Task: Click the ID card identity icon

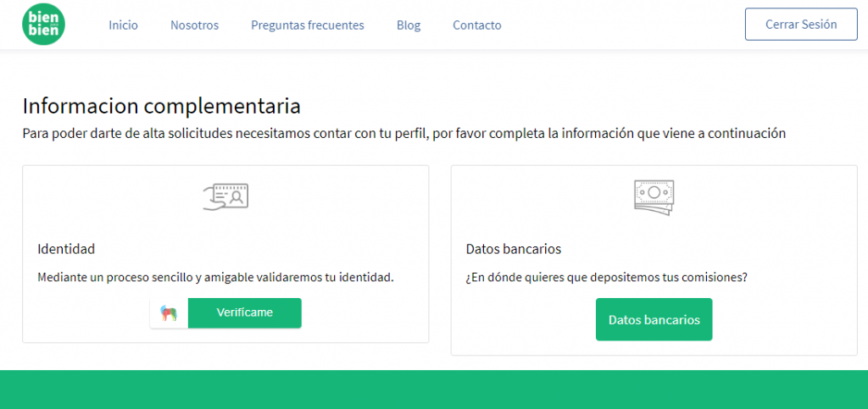Action: (x=225, y=196)
